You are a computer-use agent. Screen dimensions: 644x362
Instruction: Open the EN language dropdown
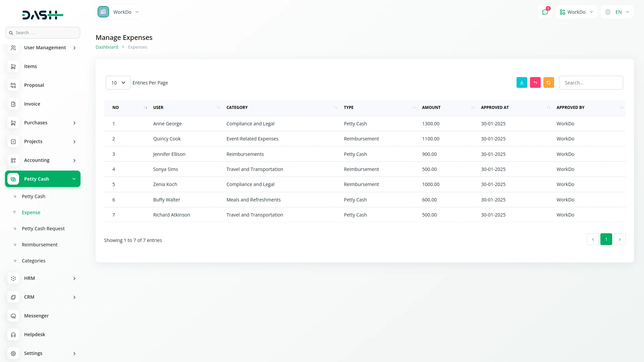[x=617, y=12]
